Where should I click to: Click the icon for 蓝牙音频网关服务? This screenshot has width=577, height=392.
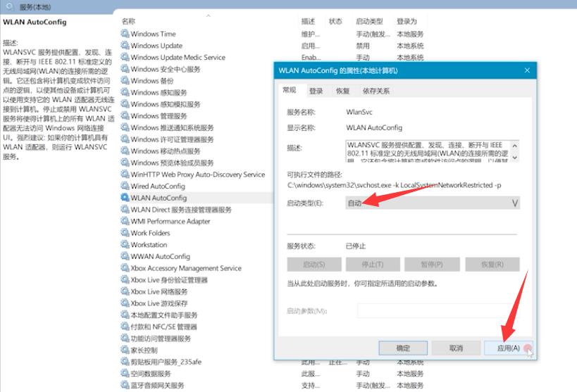click(125, 385)
